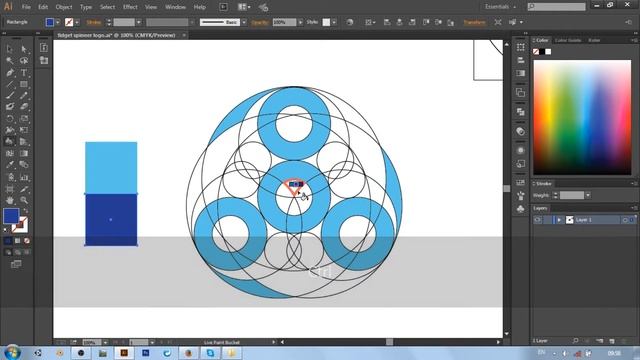Image resolution: width=640 pixels, height=360 pixels.
Task: Toggle Layer 1 visibility eye
Action: (x=537, y=220)
